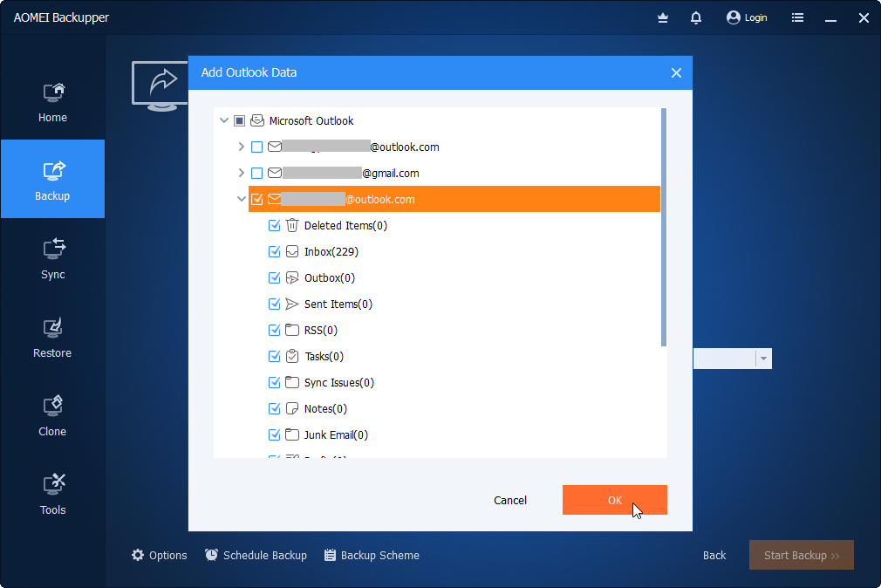The width and height of the screenshot is (881, 588).
Task: Uncheck the Tasks(0) checkbox
Action: tap(274, 357)
